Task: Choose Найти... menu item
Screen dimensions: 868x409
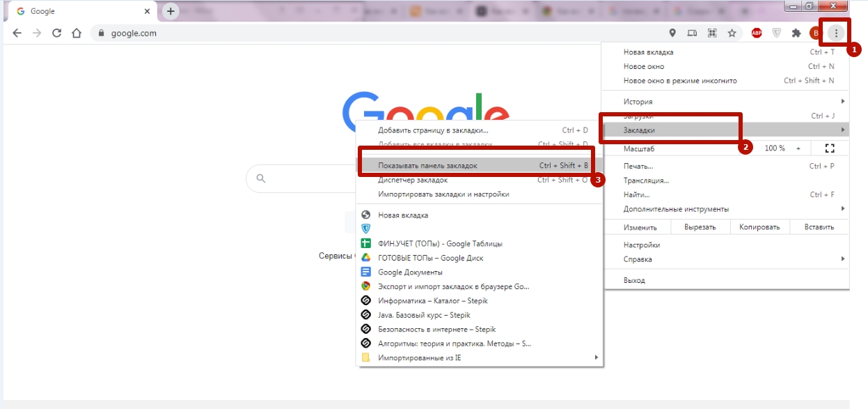Action: 725,195
